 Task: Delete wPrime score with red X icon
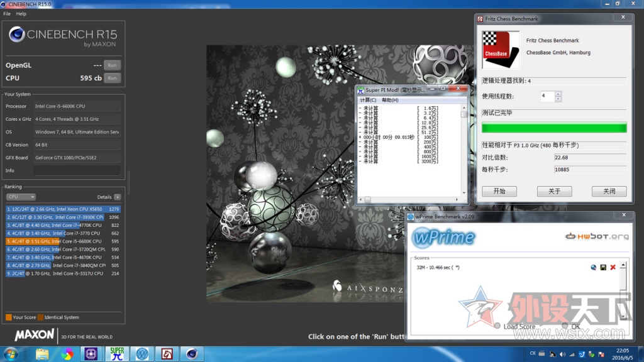pyautogui.click(x=613, y=267)
